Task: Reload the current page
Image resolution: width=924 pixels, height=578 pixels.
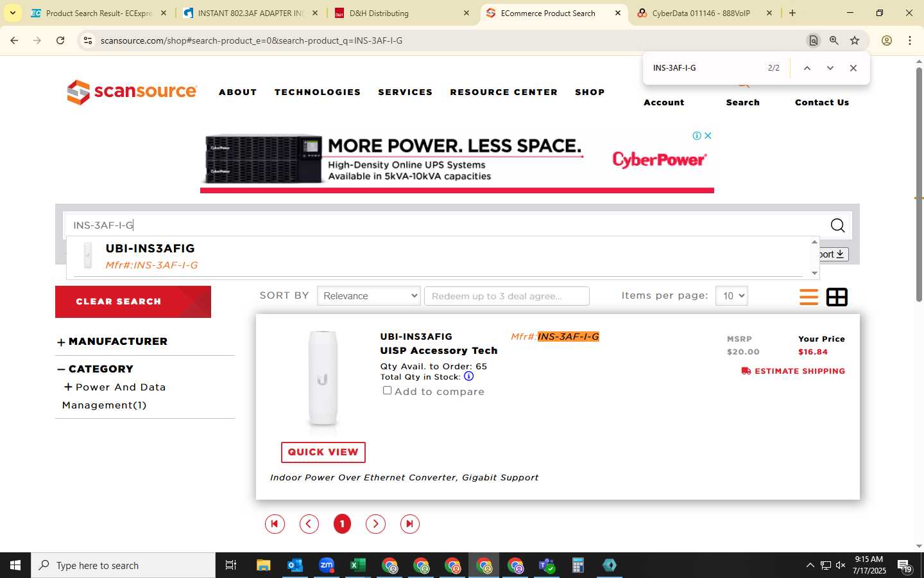Action: [60, 40]
